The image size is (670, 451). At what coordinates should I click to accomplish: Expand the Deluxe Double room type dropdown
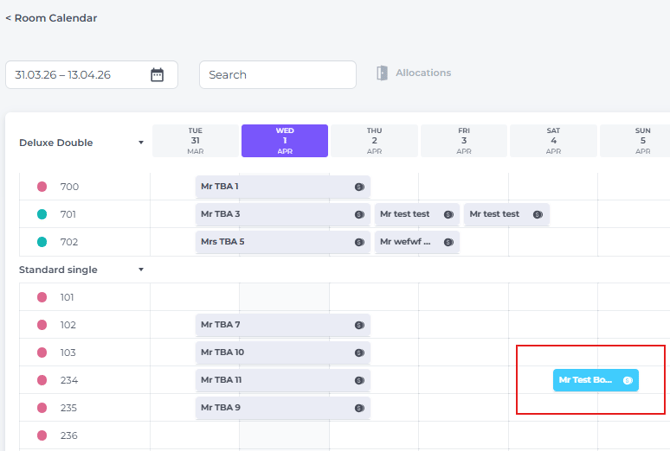(x=141, y=143)
